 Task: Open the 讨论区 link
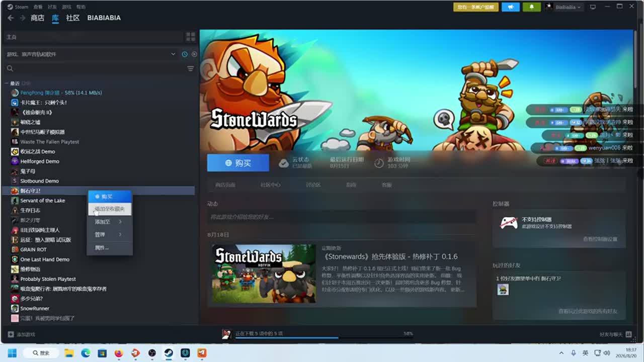tap(313, 185)
